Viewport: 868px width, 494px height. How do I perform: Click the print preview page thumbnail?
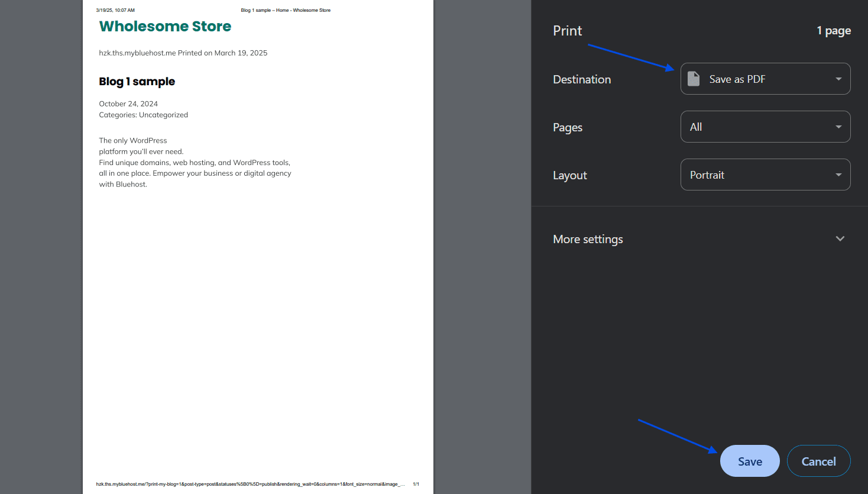click(258, 247)
